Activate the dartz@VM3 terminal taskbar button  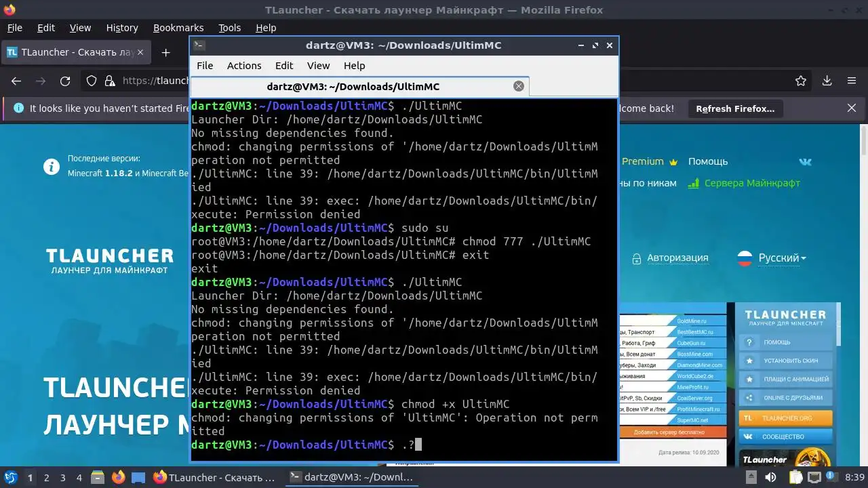353,477
